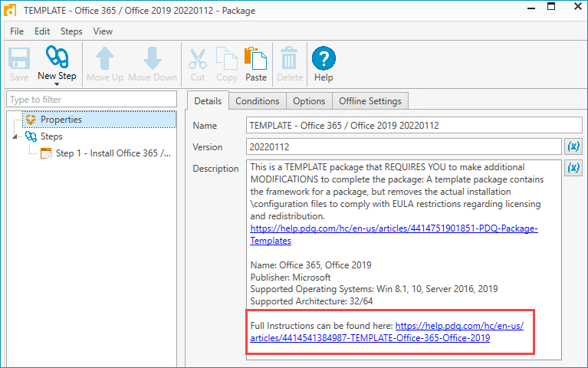588x368 pixels.
Task: Click variable (x) button beside Description field
Action: [573, 168]
